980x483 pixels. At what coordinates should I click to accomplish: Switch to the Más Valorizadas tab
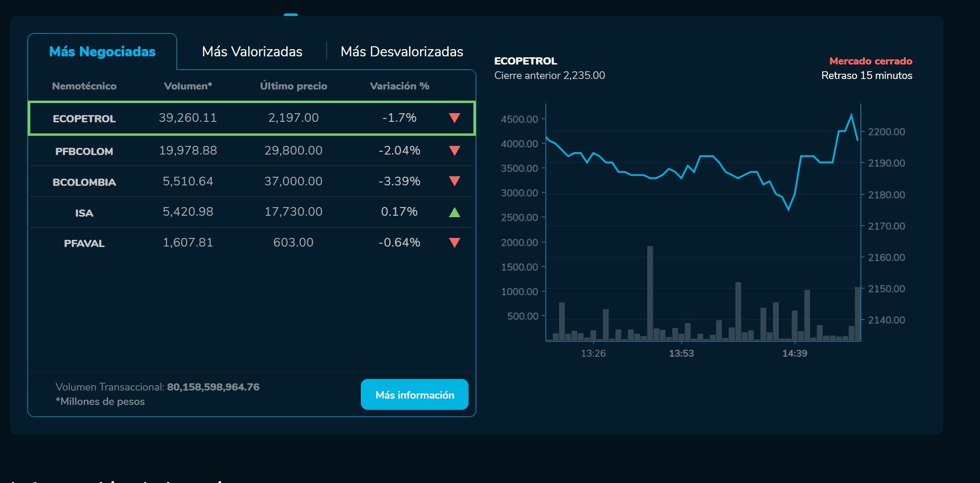click(x=252, y=52)
